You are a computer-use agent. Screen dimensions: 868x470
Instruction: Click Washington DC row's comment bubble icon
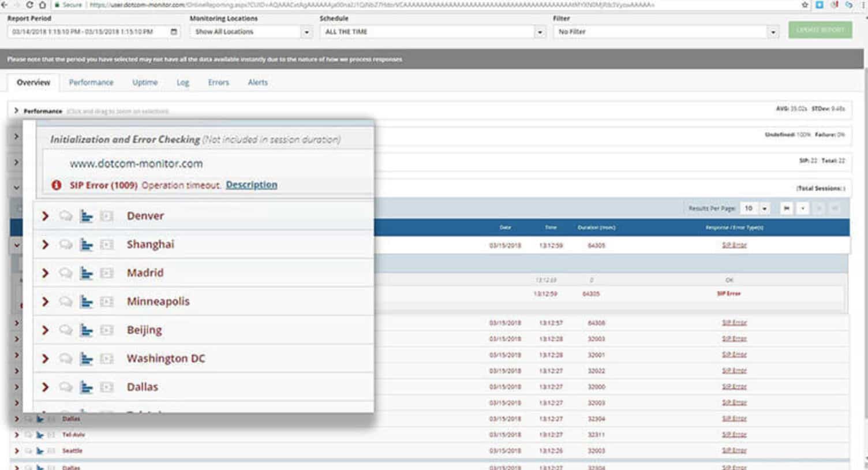pyautogui.click(x=66, y=359)
